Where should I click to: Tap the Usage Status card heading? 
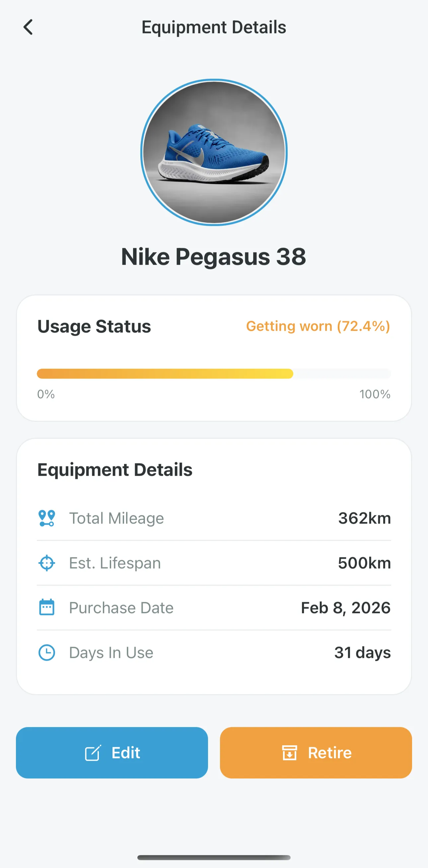(x=94, y=326)
